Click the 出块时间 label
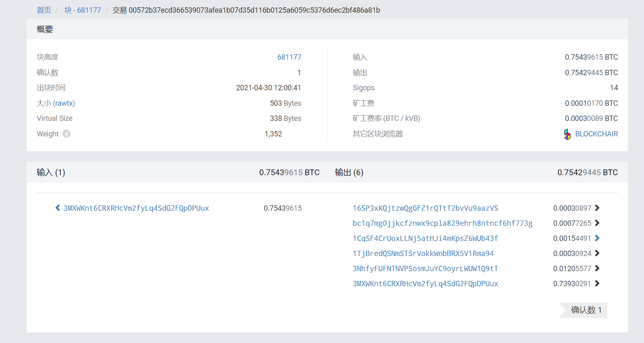Viewport: 644px width, 343px height. (x=51, y=88)
